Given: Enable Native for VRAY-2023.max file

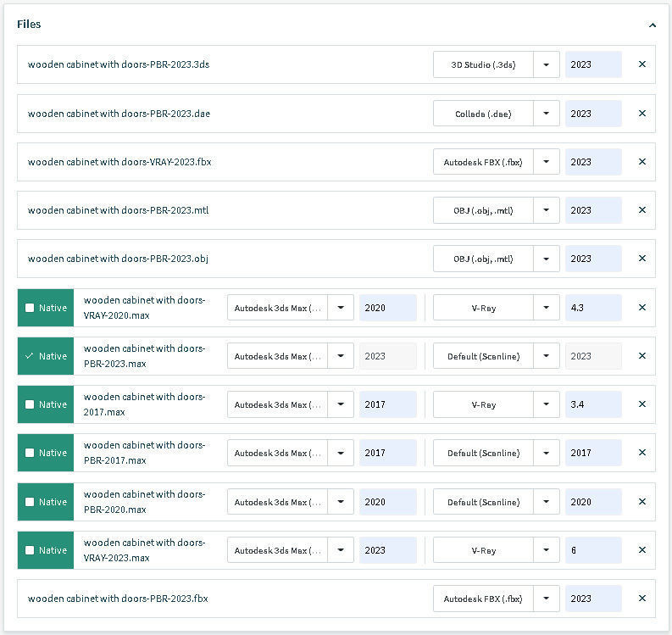Looking at the screenshot, I should click(30, 550).
